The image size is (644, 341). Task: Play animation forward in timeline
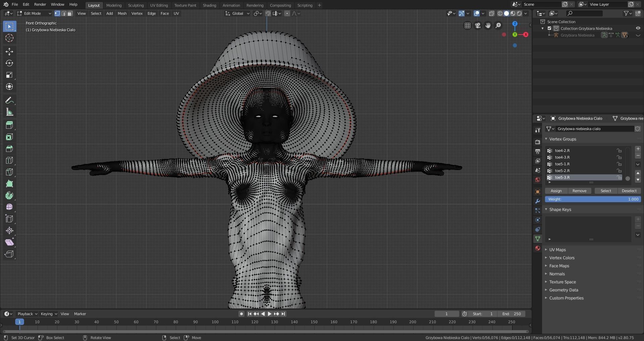[270, 314]
